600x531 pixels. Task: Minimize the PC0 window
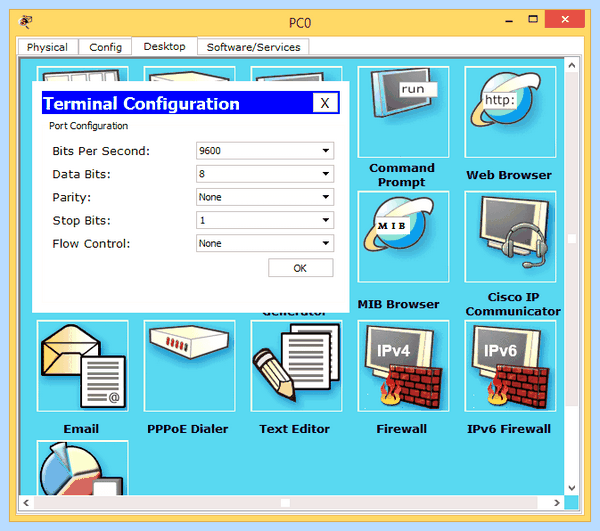coord(509,20)
